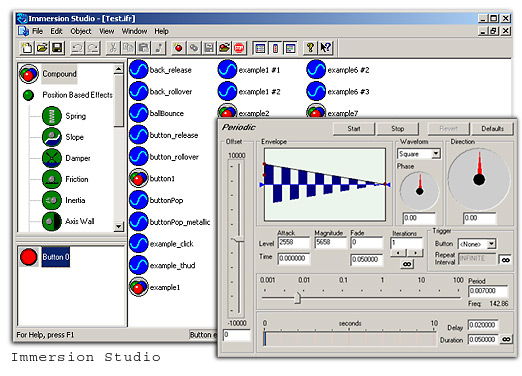The image size is (522, 376).
Task: Open the Object menu
Action: pos(81,31)
